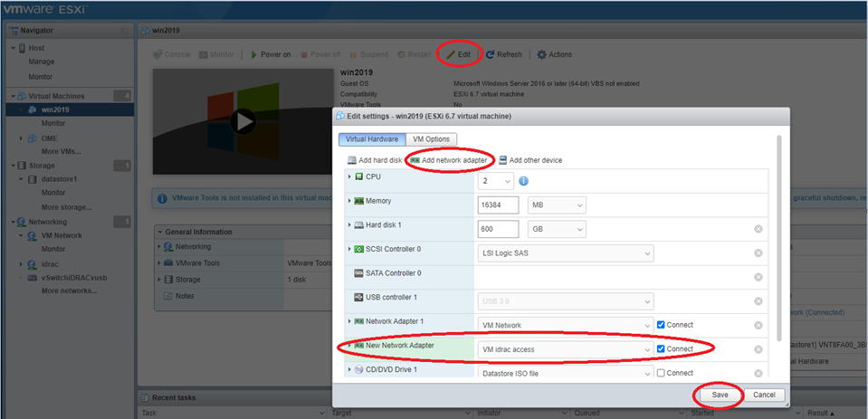This screenshot has width=868, height=419.
Task: Click Power on in the toolbar
Action: pyautogui.click(x=271, y=55)
